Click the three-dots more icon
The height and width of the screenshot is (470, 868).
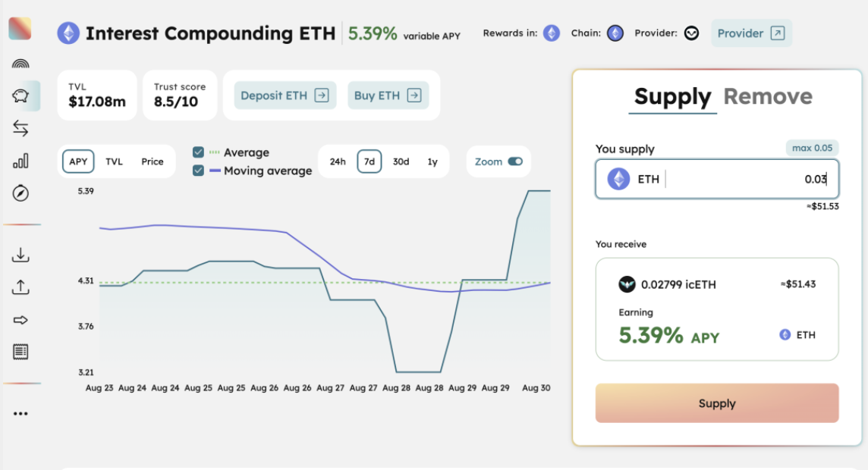point(20,414)
